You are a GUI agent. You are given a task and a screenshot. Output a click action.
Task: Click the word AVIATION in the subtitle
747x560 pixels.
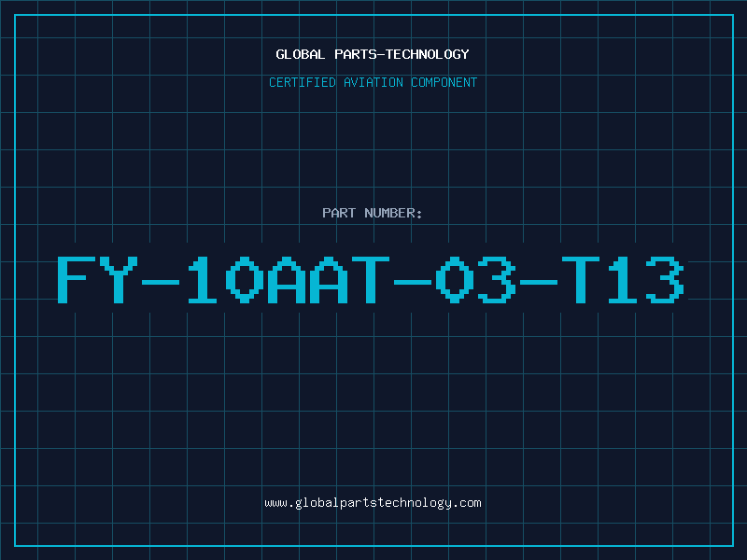click(373, 82)
